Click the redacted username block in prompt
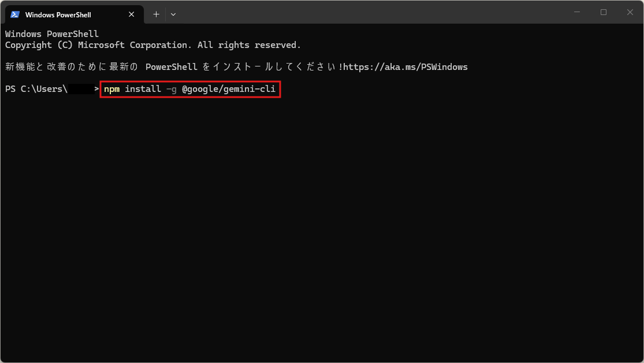The width and height of the screenshot is (644, 363). tap(81, 89)
